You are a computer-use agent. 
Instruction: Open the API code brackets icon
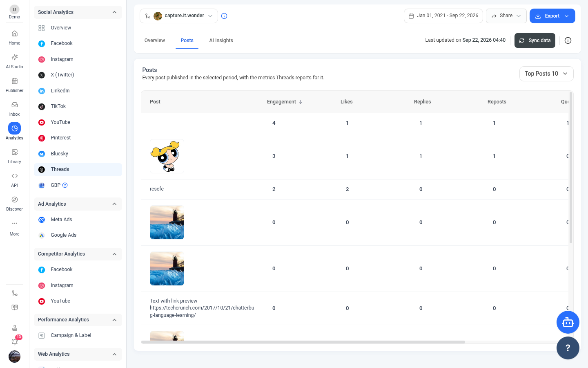14,176
